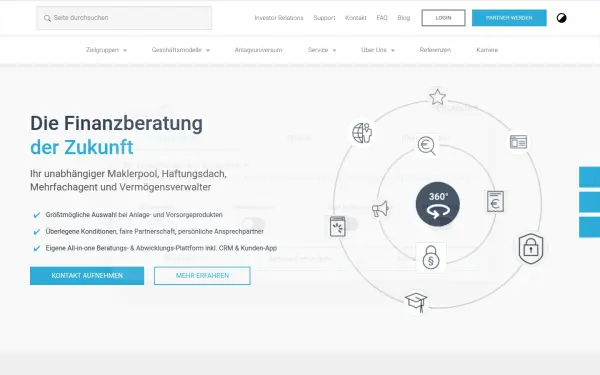Click the top blue side tab

click(590, 177)
